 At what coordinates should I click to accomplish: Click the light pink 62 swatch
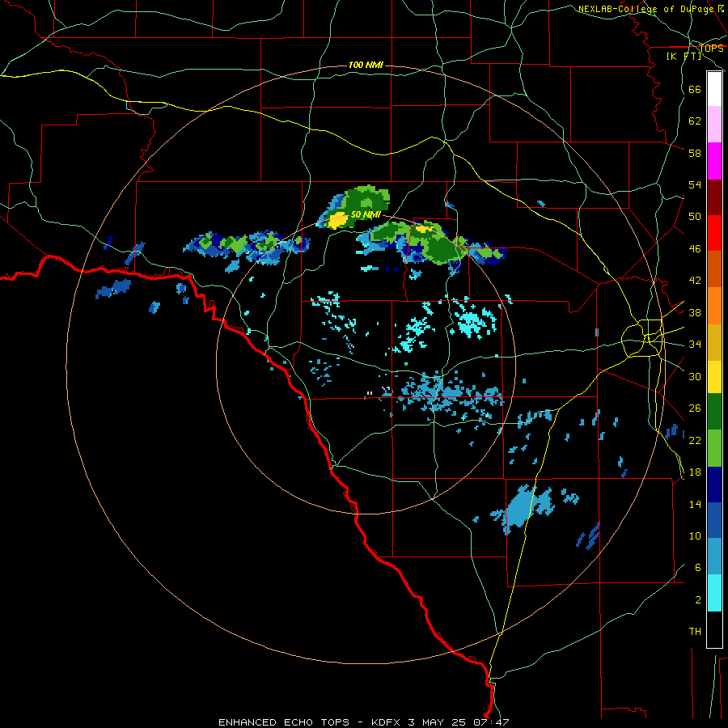[x=714, y=125]
